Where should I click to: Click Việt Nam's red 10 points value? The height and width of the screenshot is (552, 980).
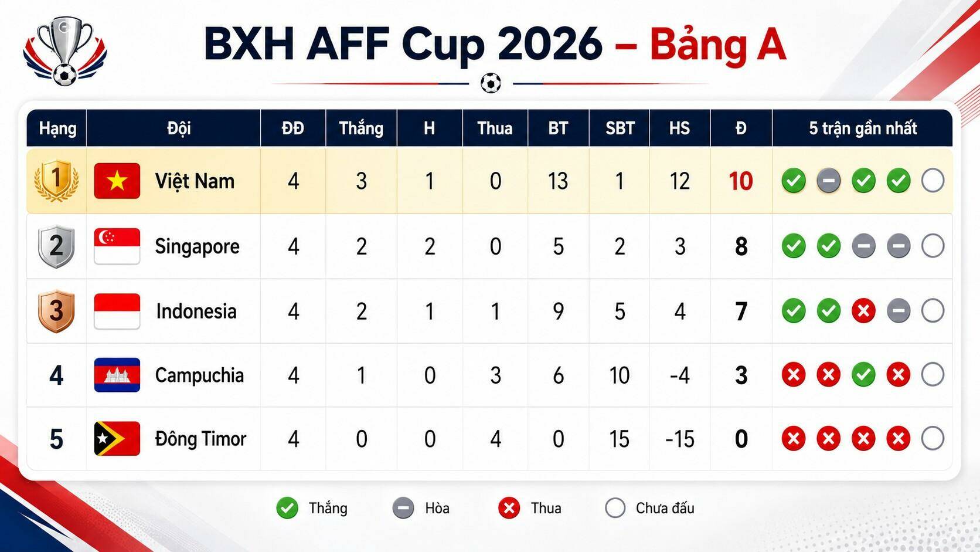pyautogui.click(x=741, y=181)
